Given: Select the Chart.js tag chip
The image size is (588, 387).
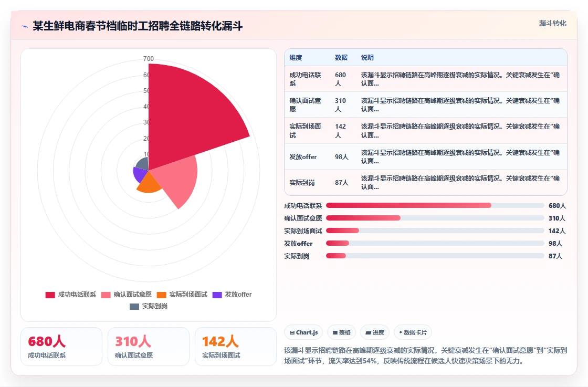Looking at the screenshot, I should click(303, 332).
